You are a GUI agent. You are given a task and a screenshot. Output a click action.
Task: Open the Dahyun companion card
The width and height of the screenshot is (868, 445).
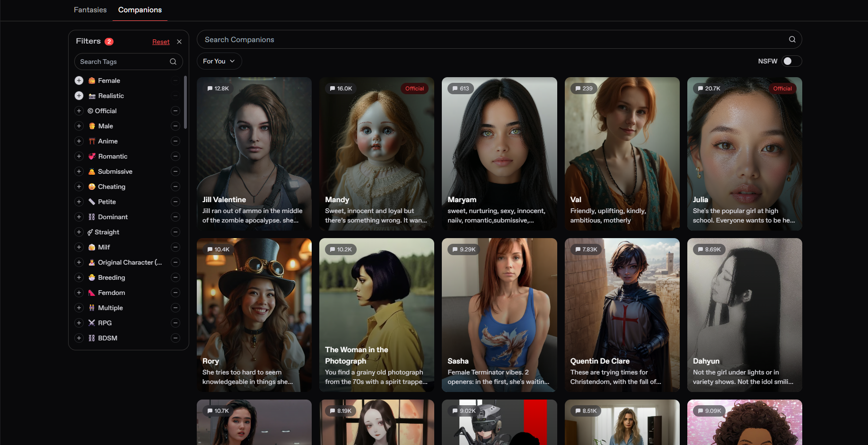[x=745, y=315]
